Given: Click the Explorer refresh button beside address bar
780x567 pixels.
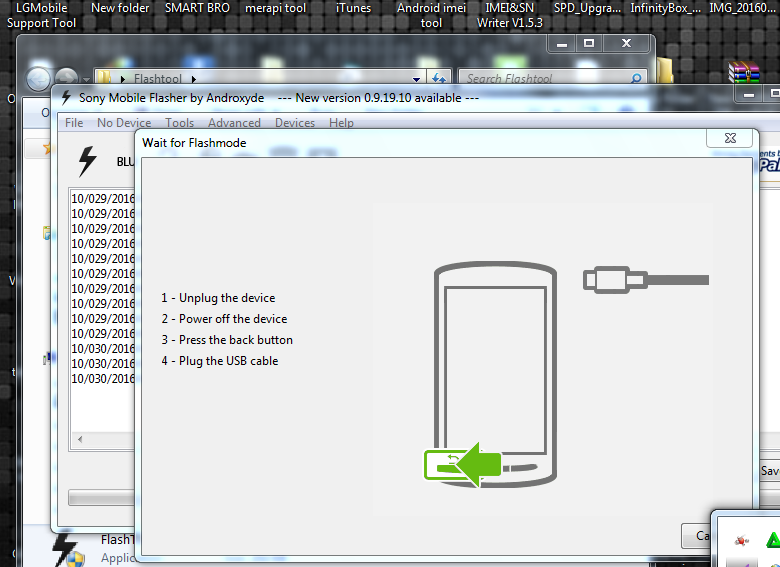Looking at the screenshot, I should [439, 78].
